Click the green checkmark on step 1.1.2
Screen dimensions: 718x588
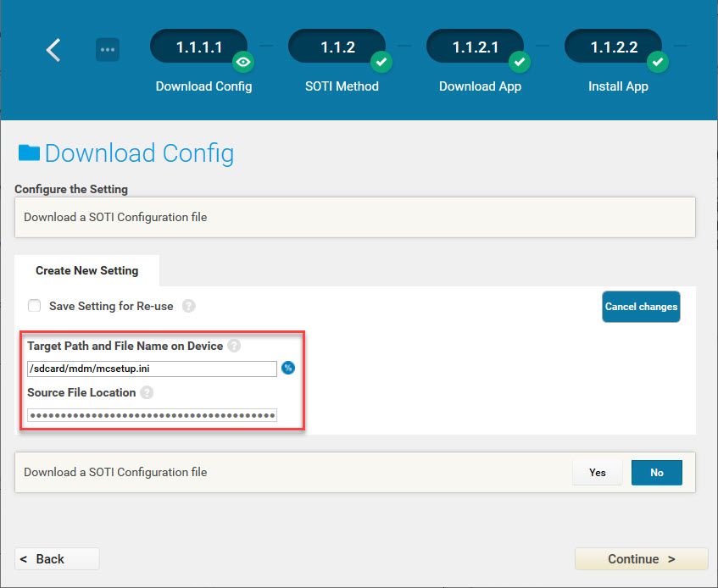coord(381,62)
